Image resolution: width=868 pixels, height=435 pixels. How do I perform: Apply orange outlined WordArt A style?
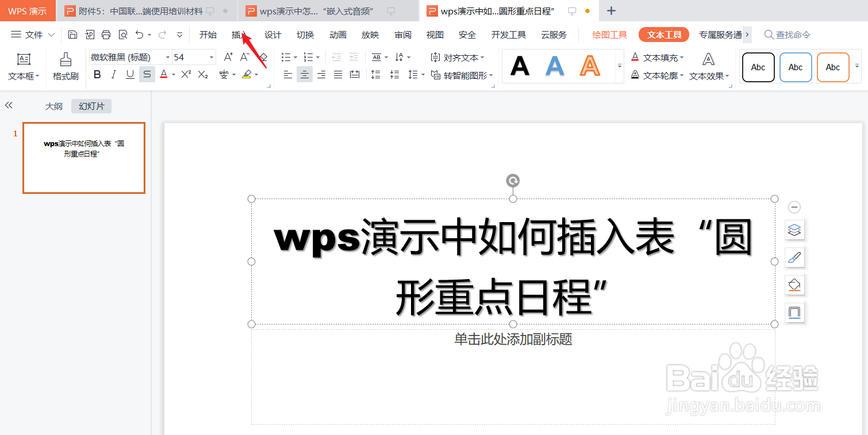(x=590, y=66)
